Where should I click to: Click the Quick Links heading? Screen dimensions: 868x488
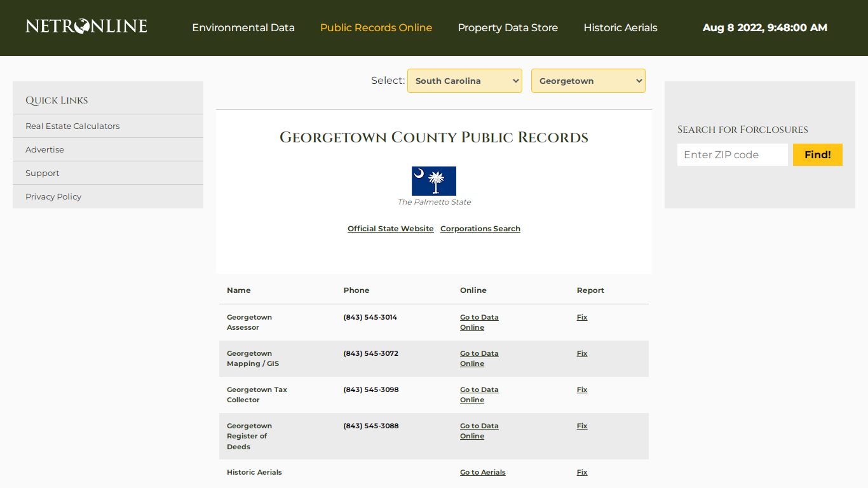[x=57, y=100]
